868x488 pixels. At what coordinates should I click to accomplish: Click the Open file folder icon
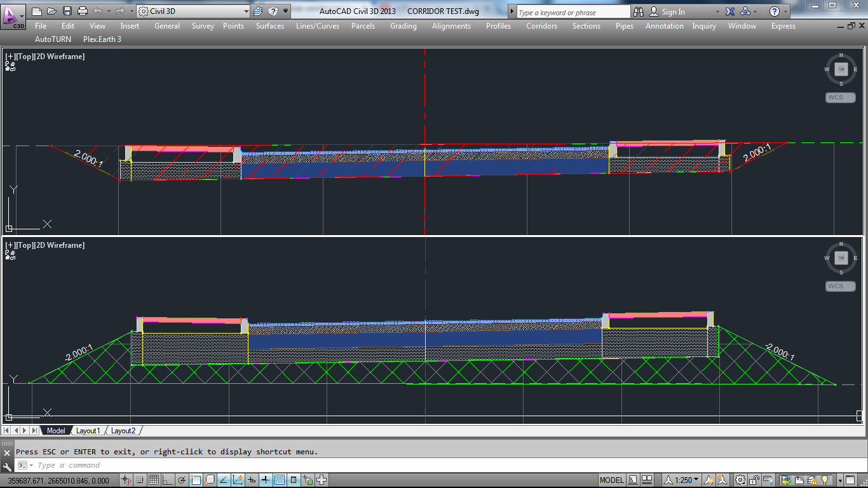click(x=52, y=11)
